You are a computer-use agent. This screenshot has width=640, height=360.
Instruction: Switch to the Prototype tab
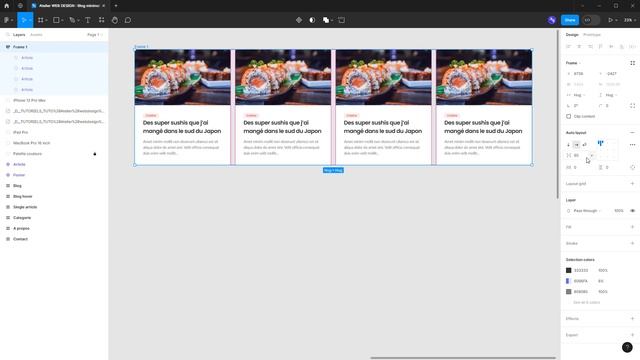(592, 35)
